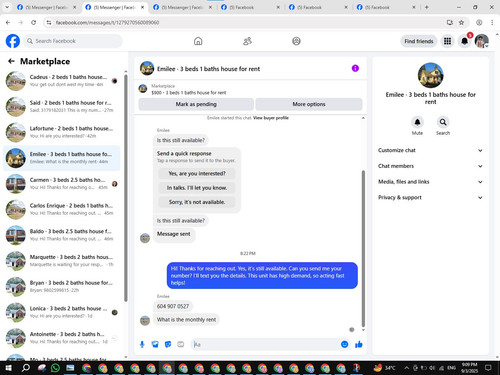Image resolution: width=500 pixels, height=375 pixels.
Task: Expand Chat members section
Action: coord(430,166)
